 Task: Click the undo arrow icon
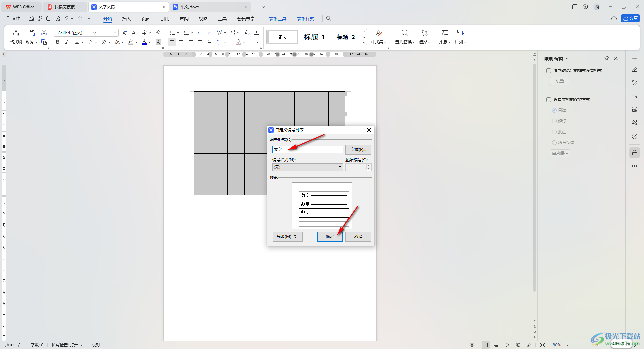pyautogui.click(x=67, y=18)
